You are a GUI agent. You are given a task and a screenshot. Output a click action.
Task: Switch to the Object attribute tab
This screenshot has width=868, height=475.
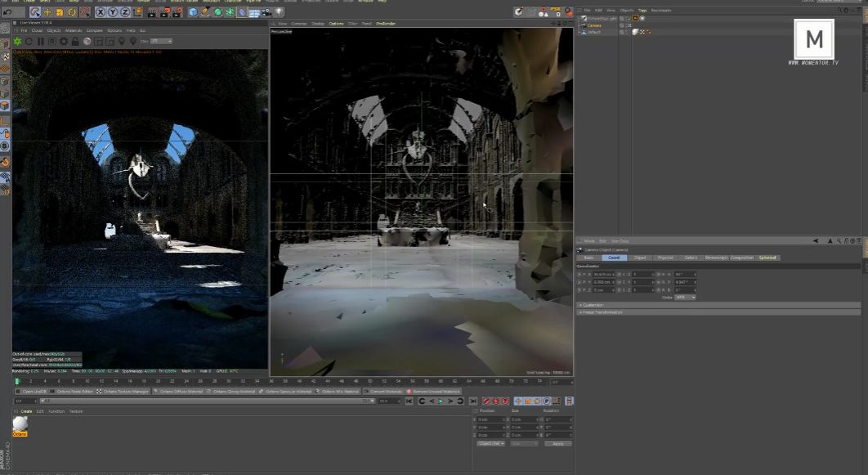click(x=640, y=258)
